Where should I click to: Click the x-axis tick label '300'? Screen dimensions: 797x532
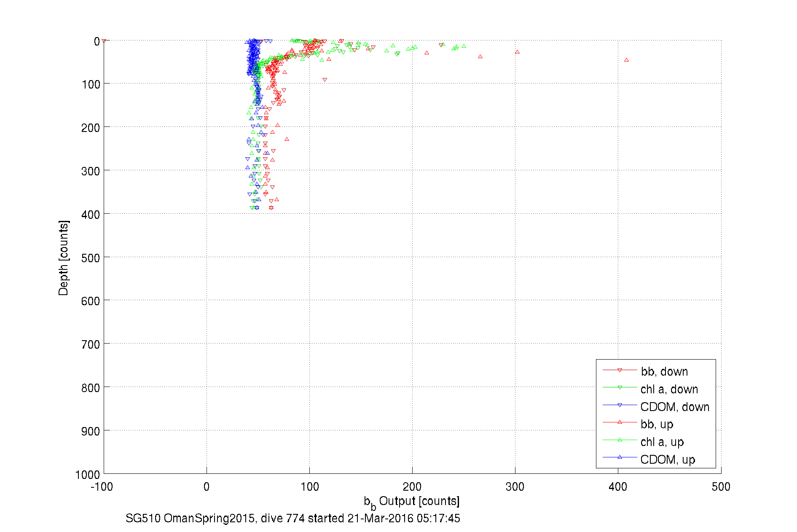pos(515,487)
